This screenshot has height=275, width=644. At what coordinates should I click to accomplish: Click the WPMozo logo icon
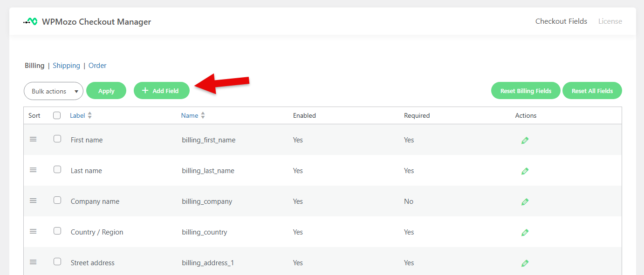click(x=31, y=21)
